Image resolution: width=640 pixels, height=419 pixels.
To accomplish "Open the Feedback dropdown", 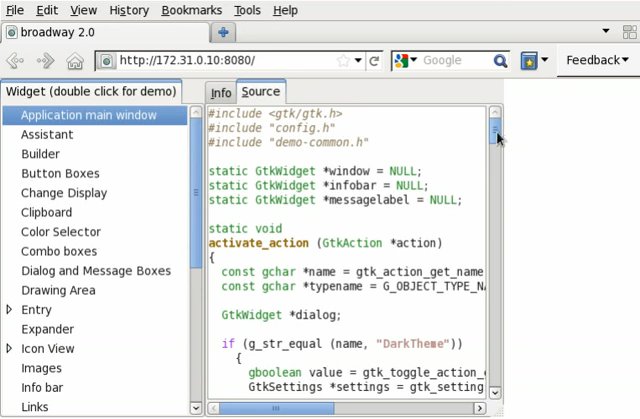I will coord(597,60).
